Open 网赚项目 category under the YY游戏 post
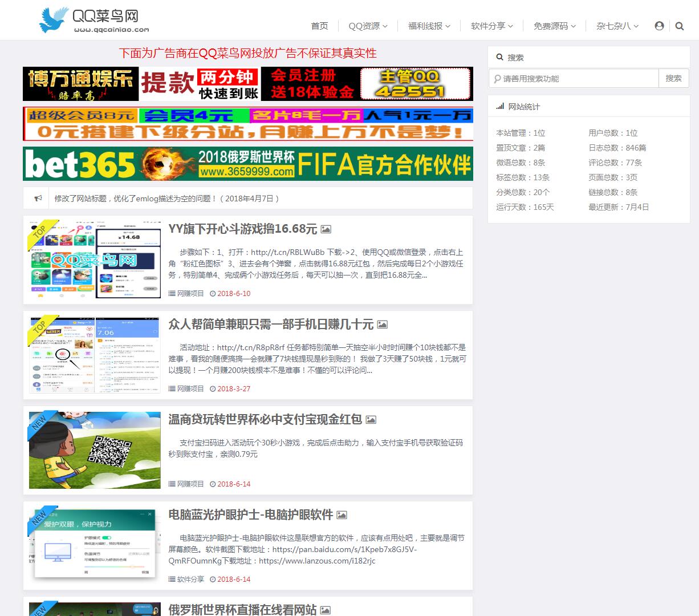Viewport: 699px width, 616px height. tap(190, 294)
